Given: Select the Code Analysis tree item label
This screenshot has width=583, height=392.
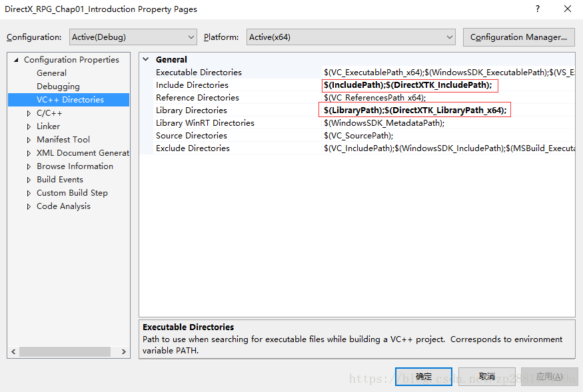Looking at the screenshot, I should click(x=63, y=206).
